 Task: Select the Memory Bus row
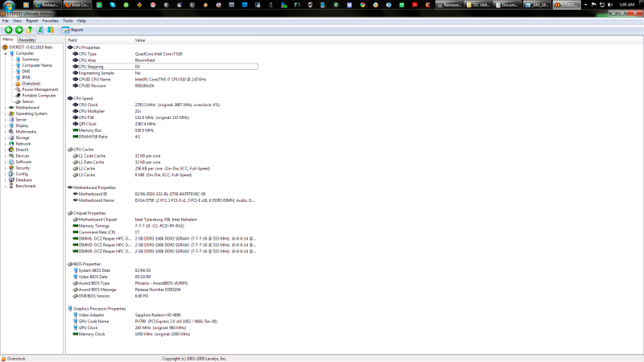point(165,130)
